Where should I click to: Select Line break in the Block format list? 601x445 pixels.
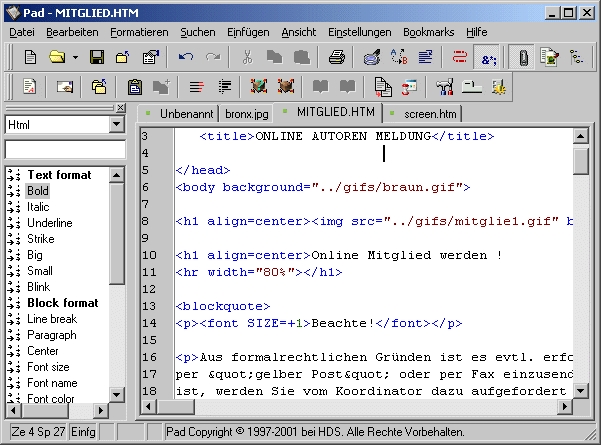click(51, 319)
